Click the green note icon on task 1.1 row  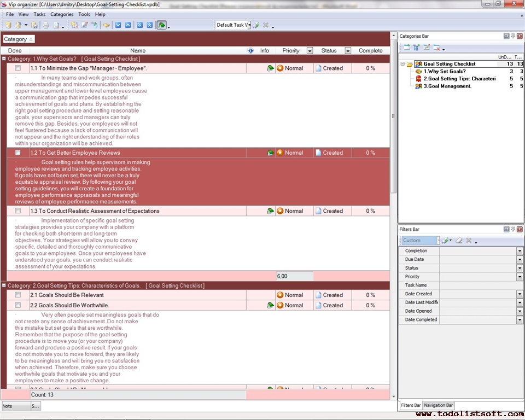point(270,68)
